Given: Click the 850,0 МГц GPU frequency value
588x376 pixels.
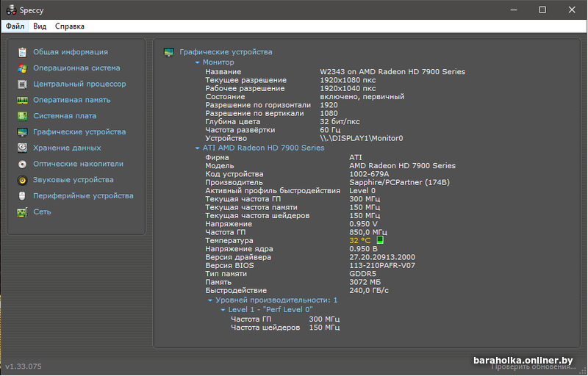Looking at the screenshot, I should point(368,232).
